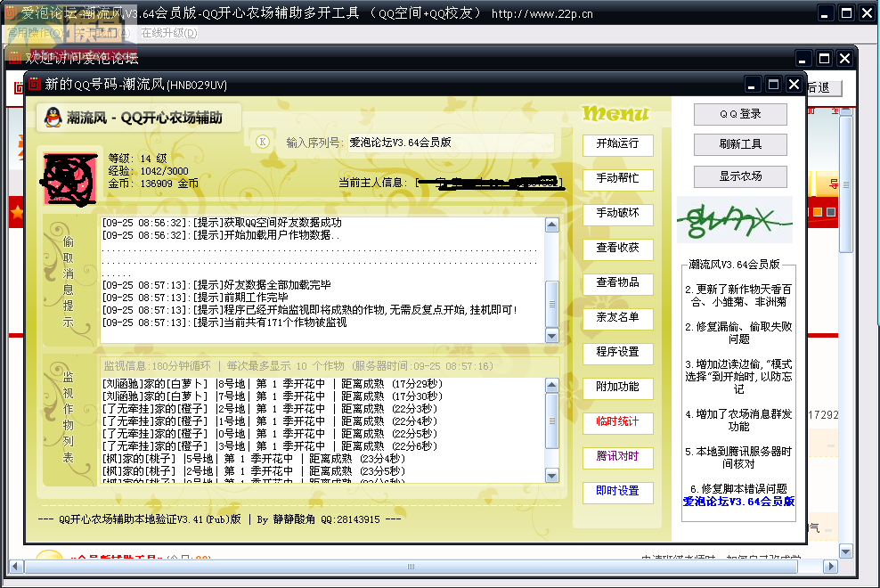Select the row 了无牵挂 橙子 3号地
The width and height of the screenshot is (880, 588).
coord(269,446)
